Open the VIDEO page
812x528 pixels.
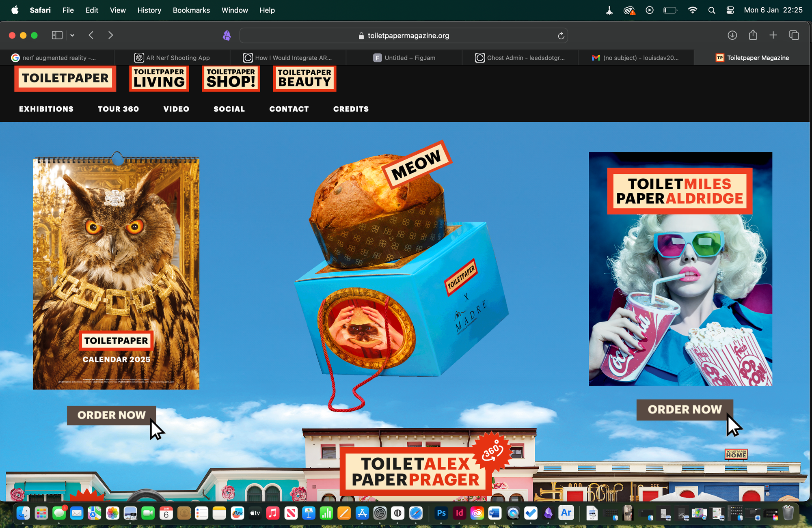176,109
